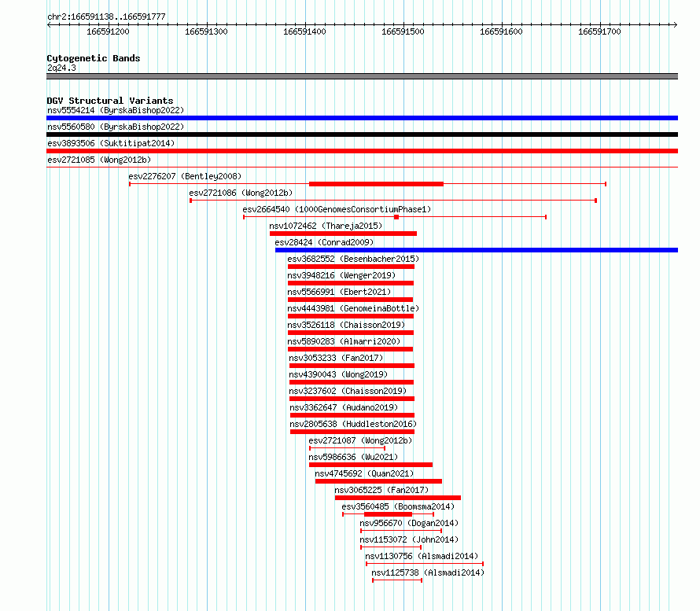This screenshot has width=700, height=611.
Task: Click the thin line of esv2721086
Action: click(393, 201)
